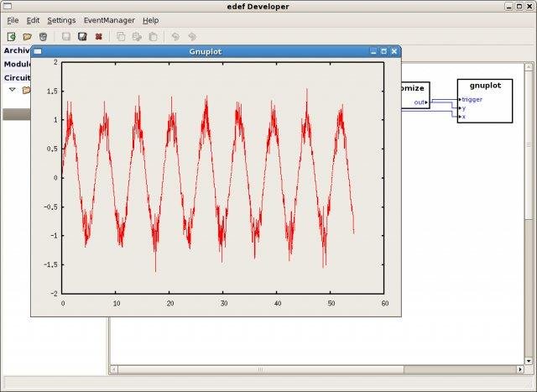Viewport: 537px width, 392px height.
Task: Select the Archive panel header
Action: (x=17, y=50)
